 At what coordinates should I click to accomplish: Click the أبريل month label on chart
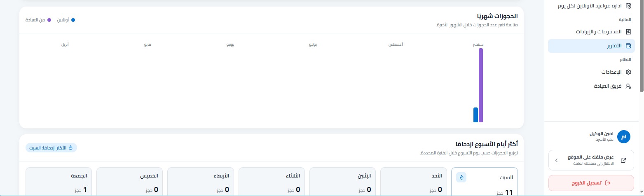(x=65, y=44)
